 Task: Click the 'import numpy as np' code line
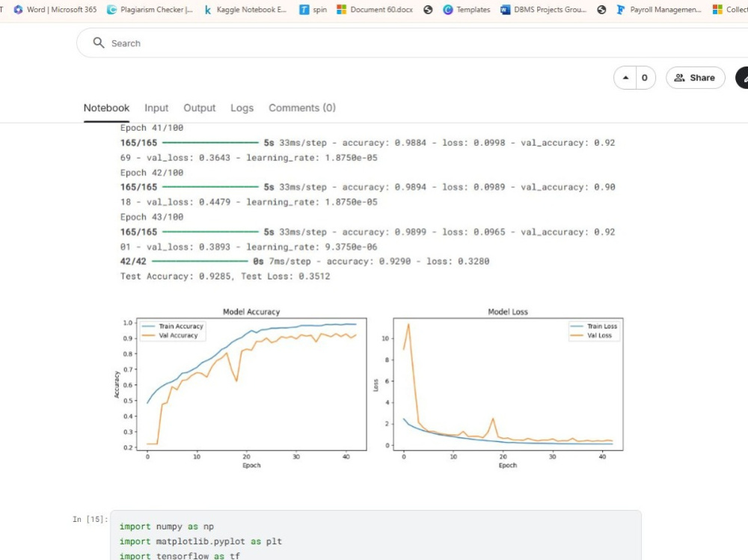click(x=167, y=526)
